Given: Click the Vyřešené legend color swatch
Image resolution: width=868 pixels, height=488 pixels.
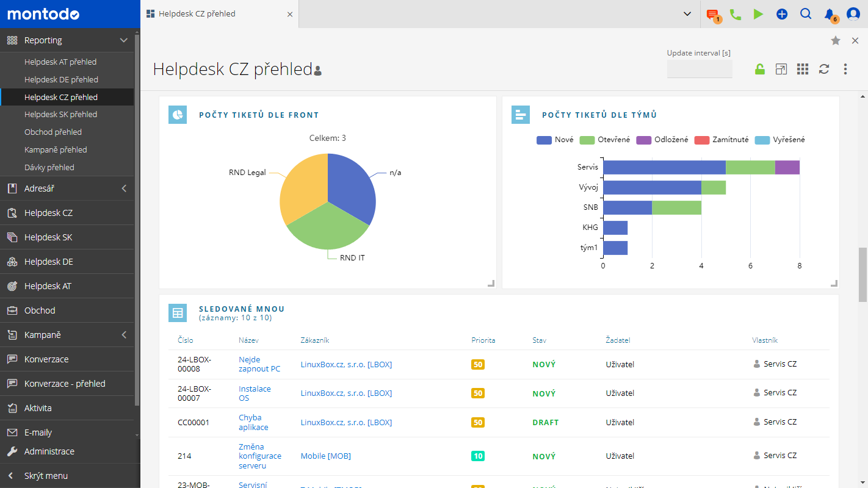Looking at the screenshot, I should pos(762,140).
